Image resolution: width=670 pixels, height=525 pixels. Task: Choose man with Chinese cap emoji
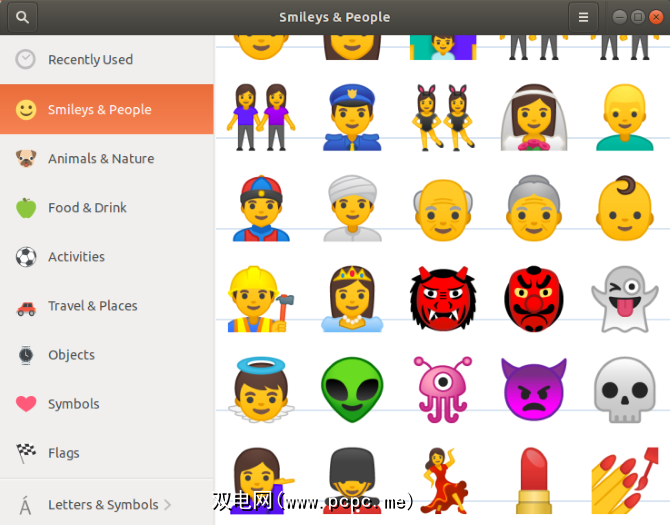(x=261, y=208)
